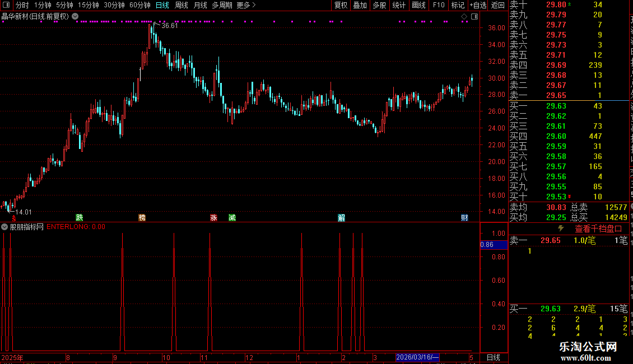Click the red 涨 event marker

(213, 217)
